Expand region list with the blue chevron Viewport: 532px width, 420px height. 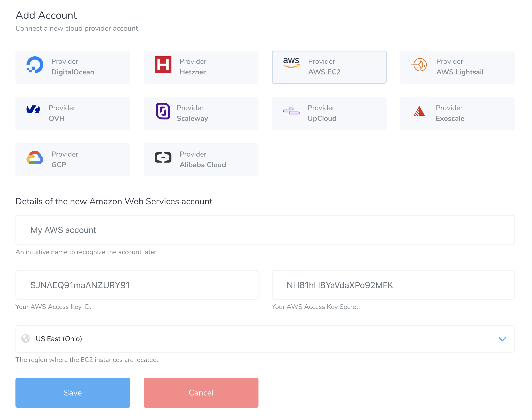pyautogui.click(x=502, y=339)
